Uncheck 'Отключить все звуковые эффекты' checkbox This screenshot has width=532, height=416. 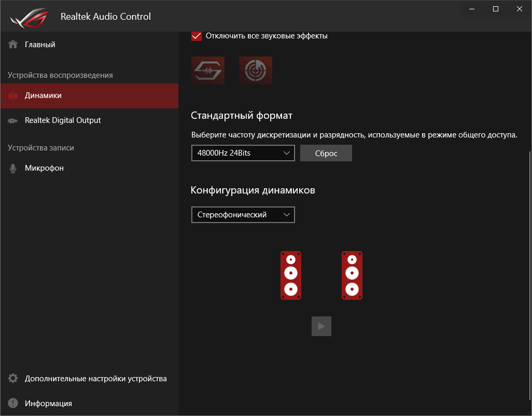pos(197,36)
